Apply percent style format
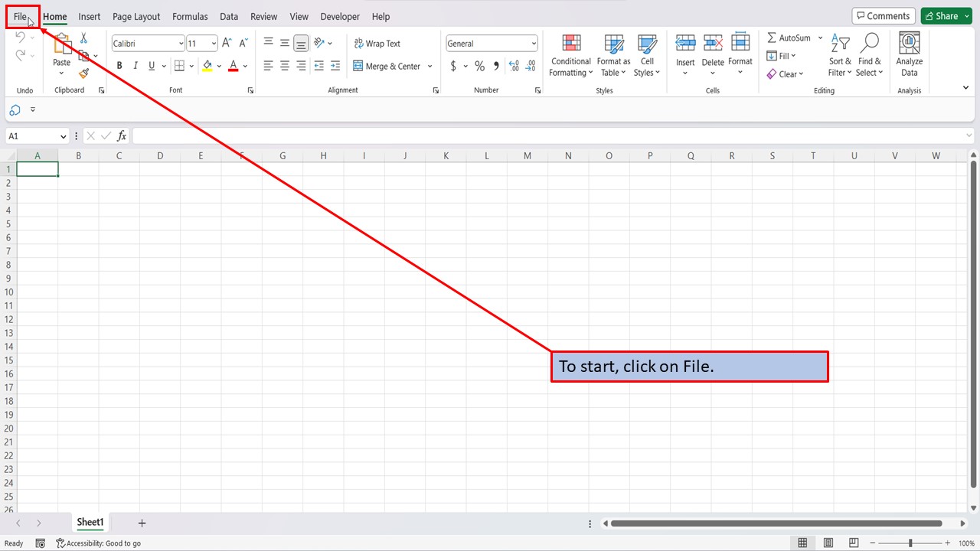Viewport: 980px width, 551px height. click(479, 67)
